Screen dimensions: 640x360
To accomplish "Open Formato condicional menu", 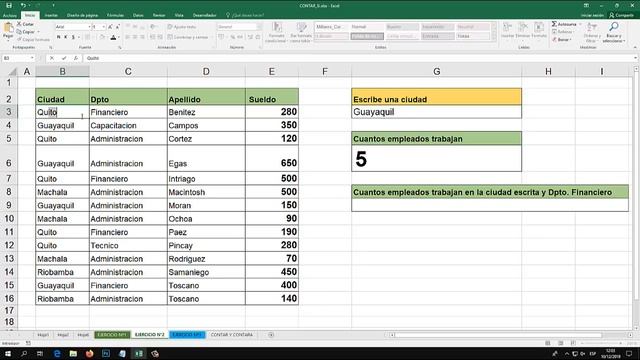I will [x=277, y=32].
